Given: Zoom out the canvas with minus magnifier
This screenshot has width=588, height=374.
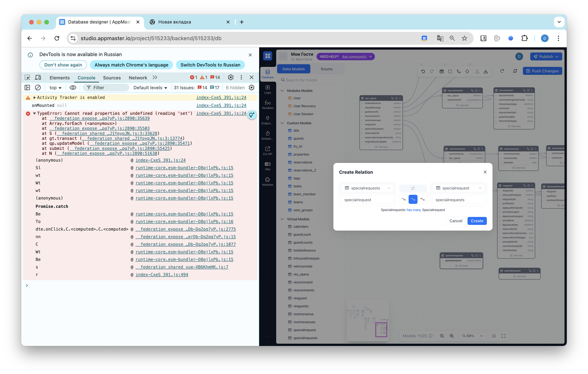Looking at the screenshot, I should (442, 336).
